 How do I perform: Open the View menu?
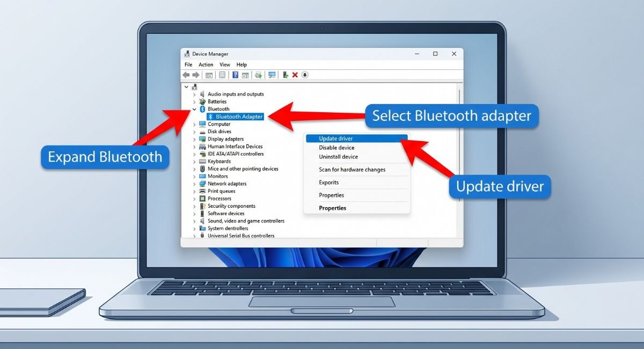pos(225,64)
